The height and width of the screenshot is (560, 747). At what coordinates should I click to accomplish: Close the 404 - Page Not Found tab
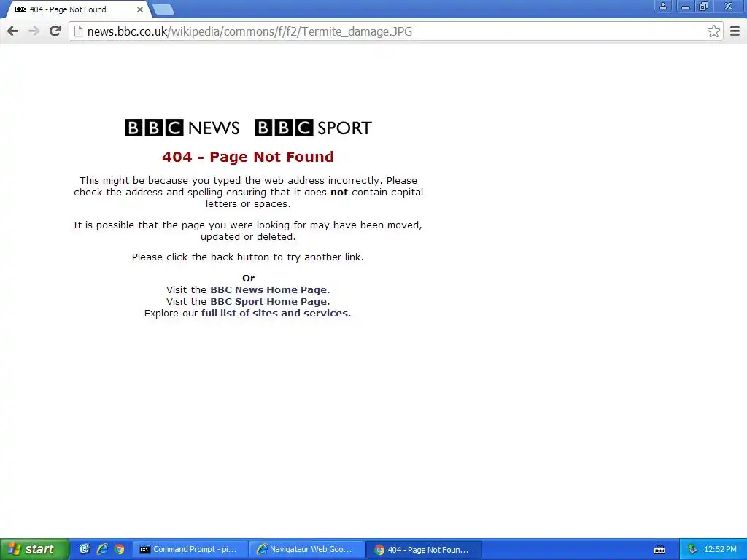click(139, 9)
